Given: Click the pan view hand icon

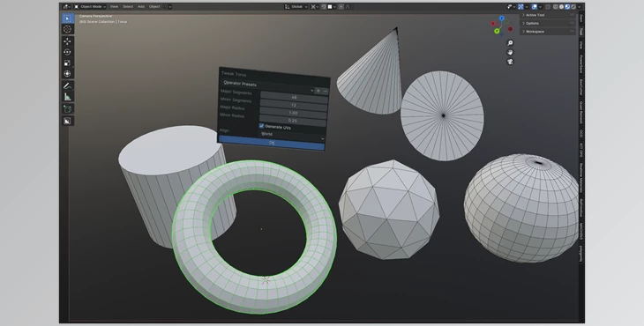Looking at the screenshot, I should click(x=510, y=52).
